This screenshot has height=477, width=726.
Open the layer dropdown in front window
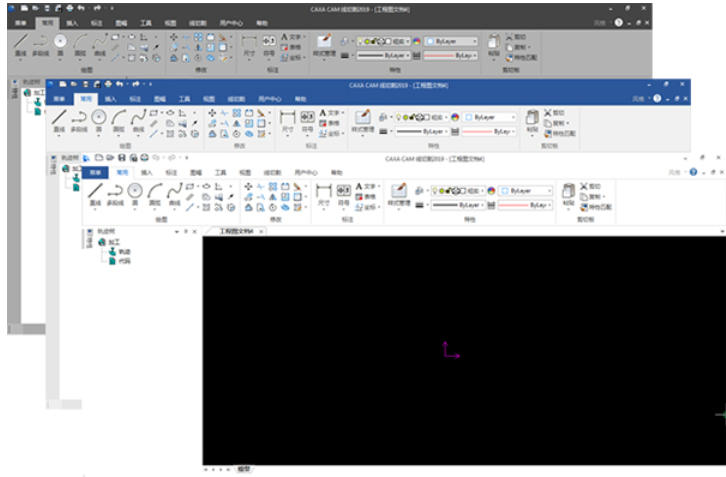pos(482,190)
